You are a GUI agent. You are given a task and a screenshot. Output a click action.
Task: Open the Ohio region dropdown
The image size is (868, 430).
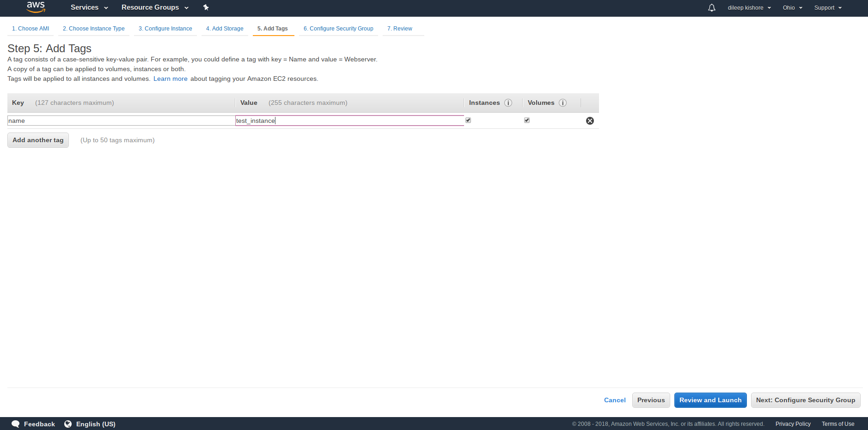click(x=792, y=8)
